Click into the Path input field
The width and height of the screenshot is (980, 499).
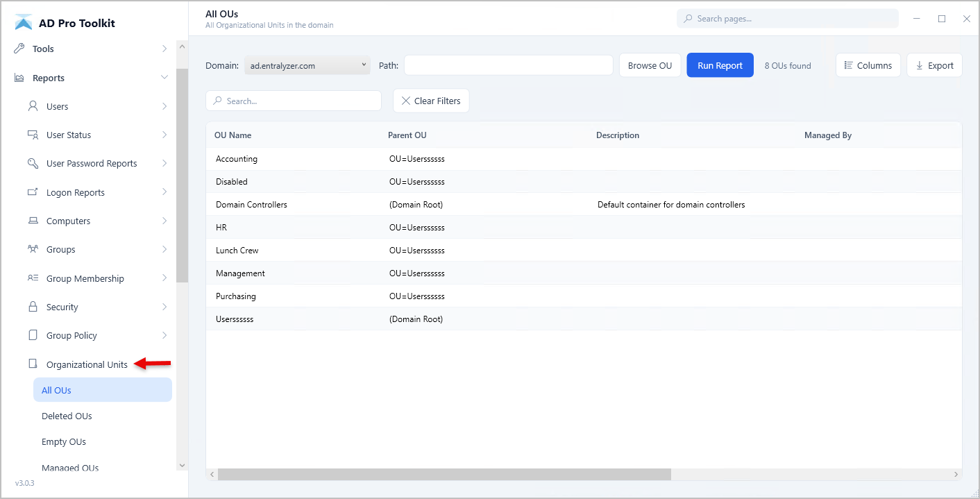pyautogui.click(x=508, y=66)
